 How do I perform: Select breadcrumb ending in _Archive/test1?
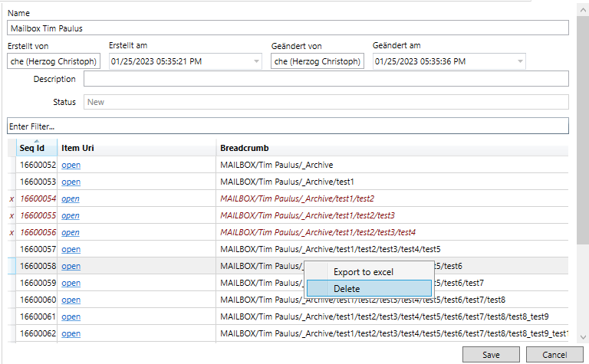287,182
